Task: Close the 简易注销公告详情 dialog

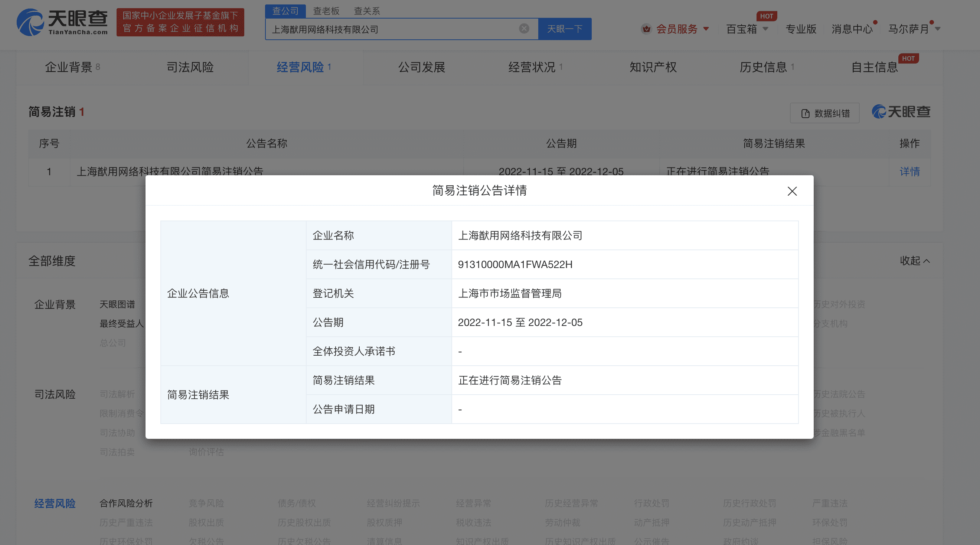Action: 792,192
